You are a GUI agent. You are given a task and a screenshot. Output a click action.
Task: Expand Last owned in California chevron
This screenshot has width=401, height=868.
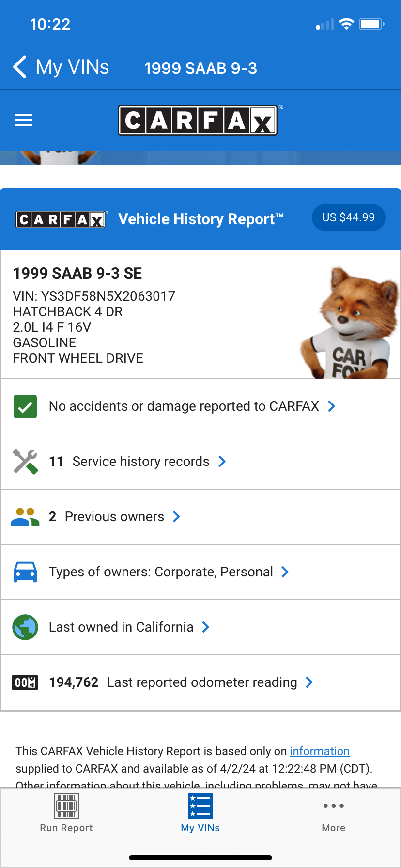pyautogui.click(x=206, y=627)
